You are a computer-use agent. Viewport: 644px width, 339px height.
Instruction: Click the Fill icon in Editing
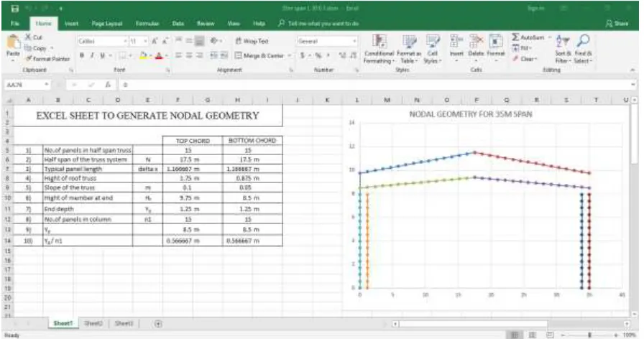(x=515, y=48)
